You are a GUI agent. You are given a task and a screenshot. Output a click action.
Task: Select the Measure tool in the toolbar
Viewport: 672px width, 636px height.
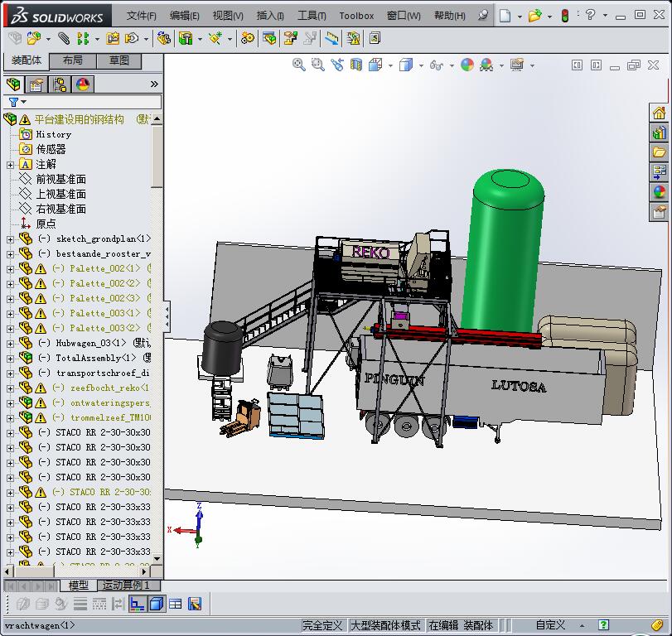(331, 38)
